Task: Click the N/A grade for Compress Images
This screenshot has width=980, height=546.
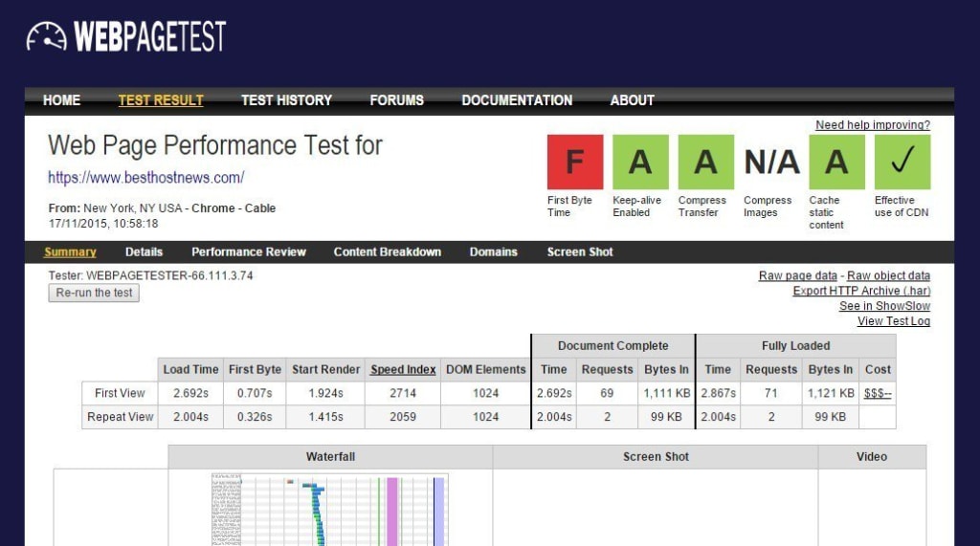Action: 772,162
